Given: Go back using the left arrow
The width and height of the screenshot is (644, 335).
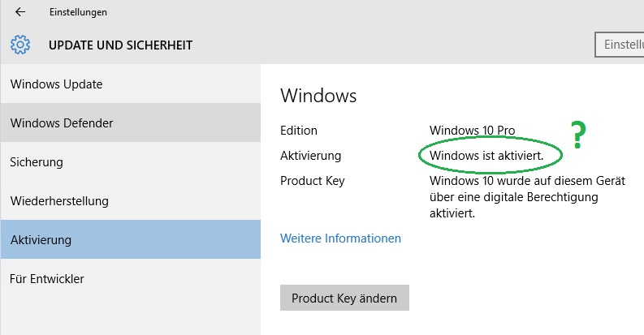Looking at the screenshot, I should 20,12.
